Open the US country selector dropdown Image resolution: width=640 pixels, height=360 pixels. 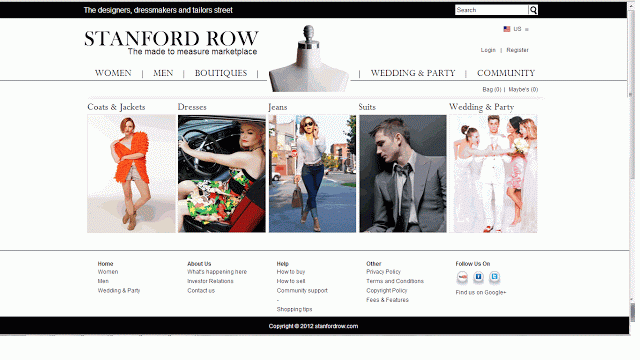pyautogui.click(x=516, y=29)
